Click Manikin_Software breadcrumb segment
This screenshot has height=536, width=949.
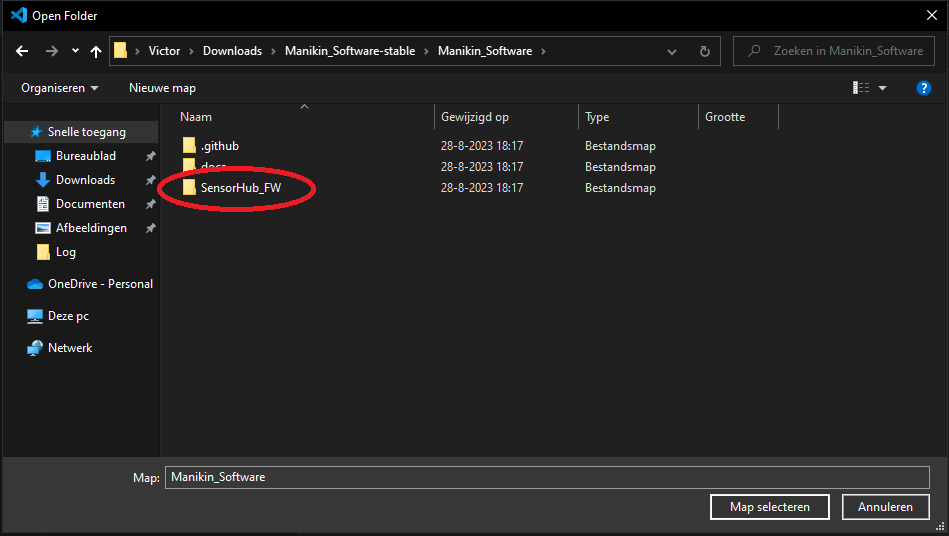[x=485, y=51]
